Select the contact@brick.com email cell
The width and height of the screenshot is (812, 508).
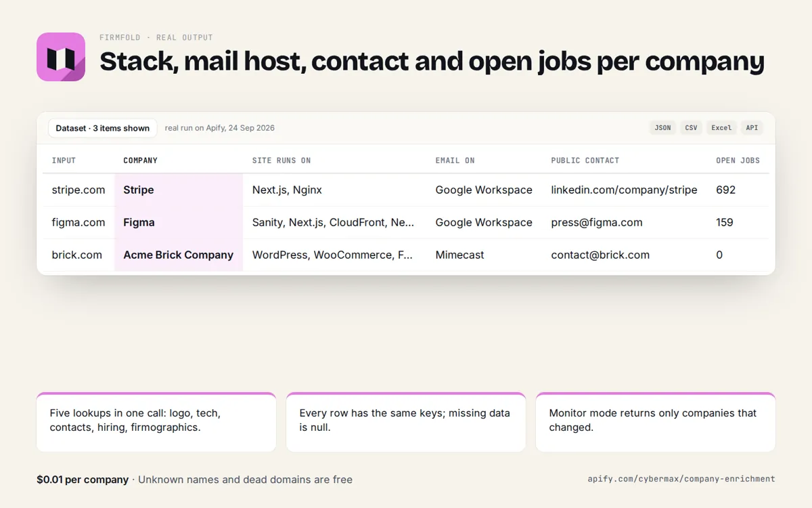[x=600, y=255]
